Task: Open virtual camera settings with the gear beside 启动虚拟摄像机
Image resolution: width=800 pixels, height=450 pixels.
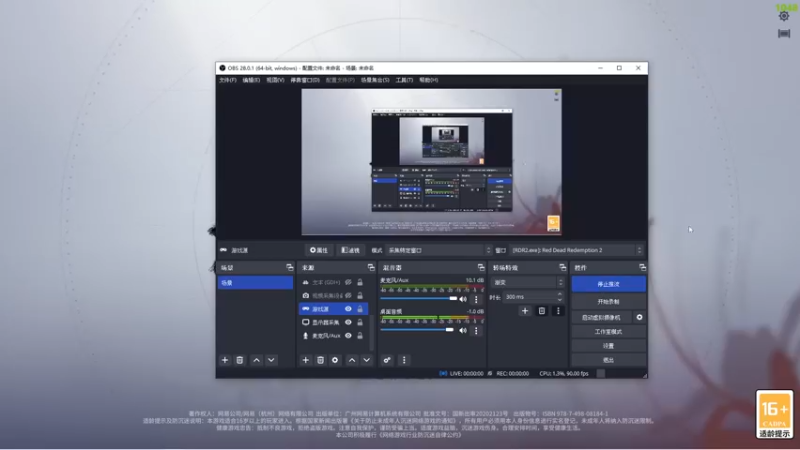Action: (639, 317)
